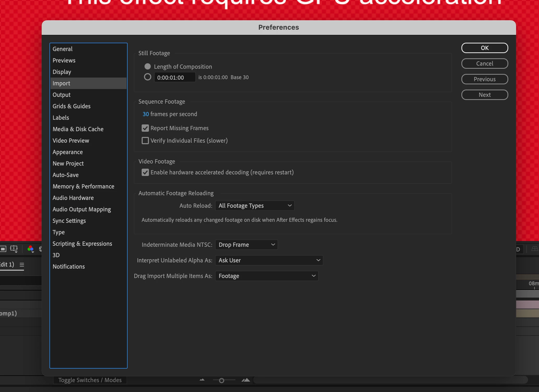The height and width of the screenshot is (392, 539).
Task: Select Memory & Performance preferences category
Action: pos(83,186)
